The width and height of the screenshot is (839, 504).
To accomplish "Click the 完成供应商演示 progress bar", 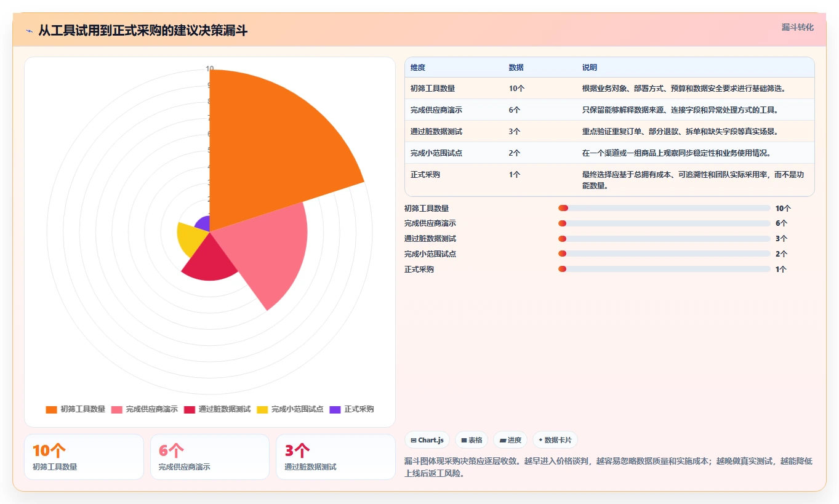I will [x=664, y=223].
